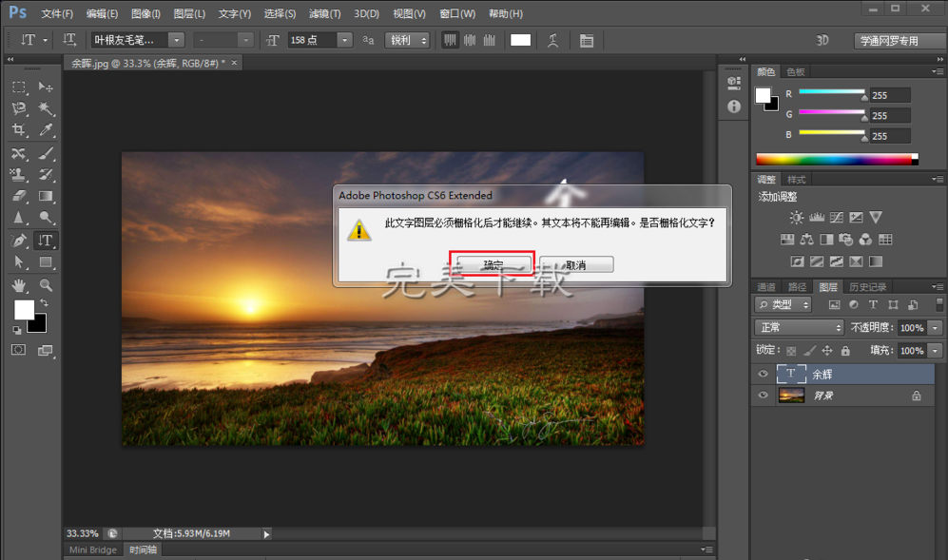Viewport: 948px width, 560px height.
Task: Select the Eyedropper tool
Action: [46, 130]
